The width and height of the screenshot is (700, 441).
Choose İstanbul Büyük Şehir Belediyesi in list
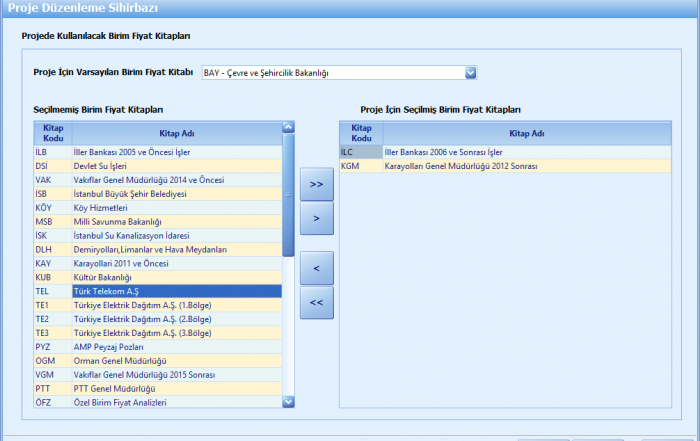tap(176, 193)
